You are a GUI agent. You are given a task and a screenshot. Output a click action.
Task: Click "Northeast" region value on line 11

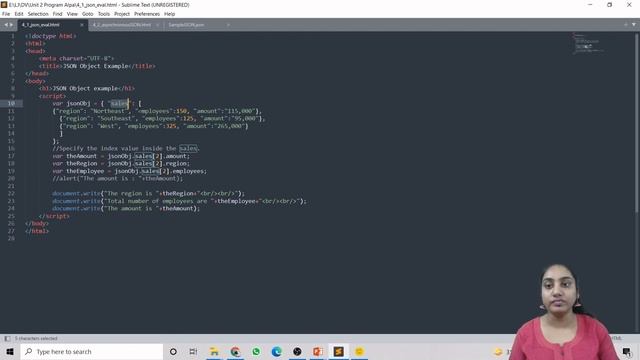110,111
